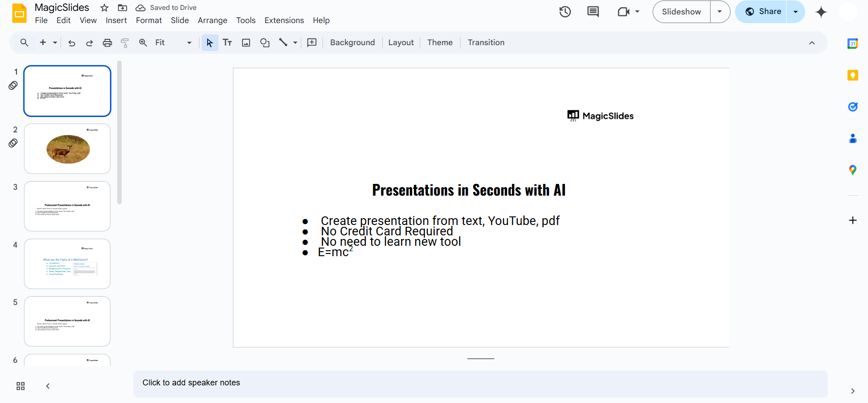This screenshot has width=868, height=403.
Task: Open Google Maps side panel
Action: (853, 170)
